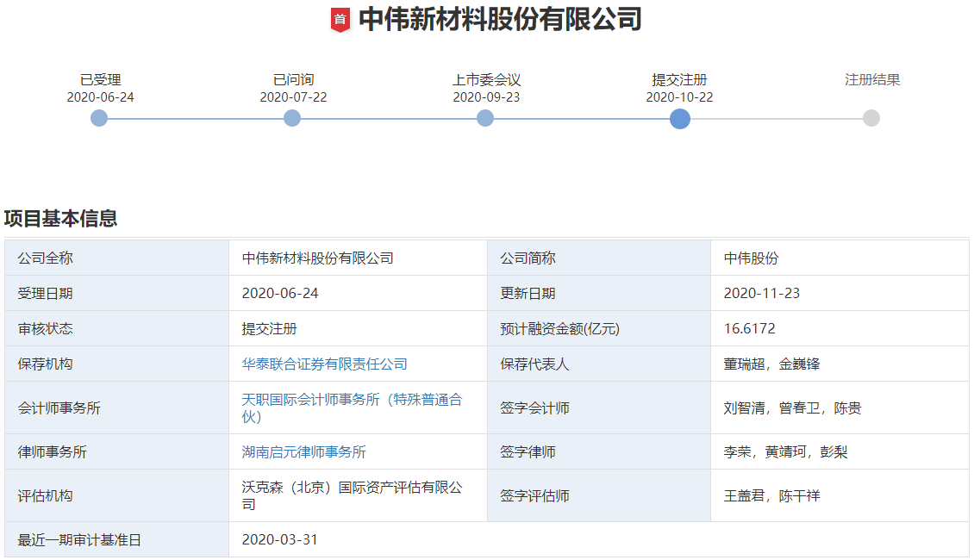Open the 华泰联合证券有限责任公司 sponsor link
Screen dimensions: 974x560
click(323, 364)
